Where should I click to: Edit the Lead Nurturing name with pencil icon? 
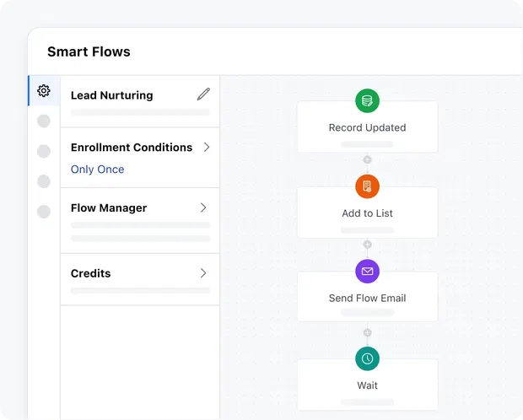(x=203, y=94)
